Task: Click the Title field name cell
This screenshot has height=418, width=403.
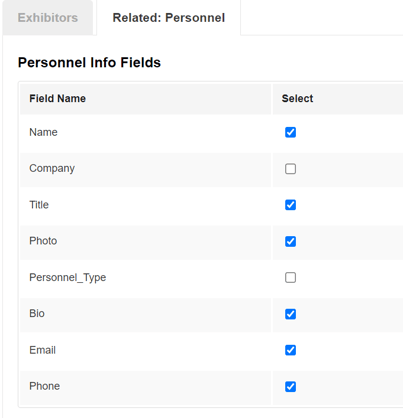Action: (x=145, y=205)
